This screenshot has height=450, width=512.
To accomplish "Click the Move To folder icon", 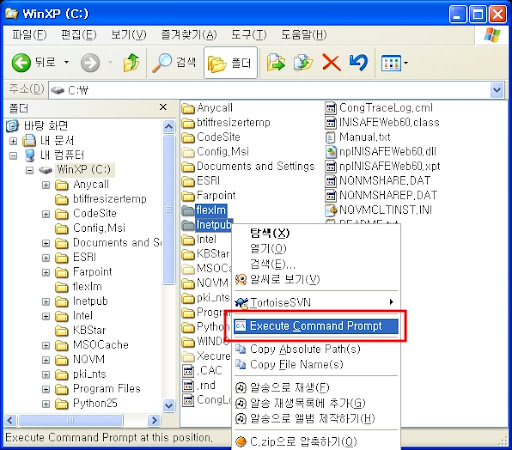I will pos(276,62).
